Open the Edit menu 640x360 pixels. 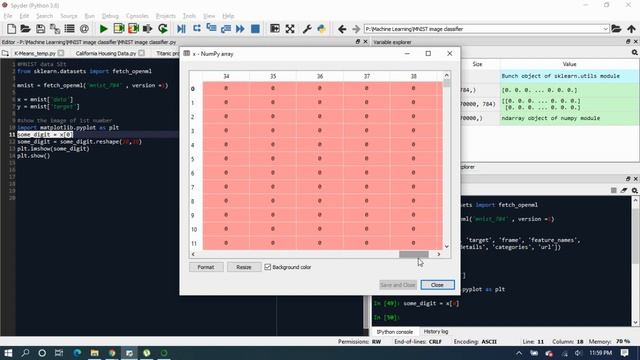[24, 16]
